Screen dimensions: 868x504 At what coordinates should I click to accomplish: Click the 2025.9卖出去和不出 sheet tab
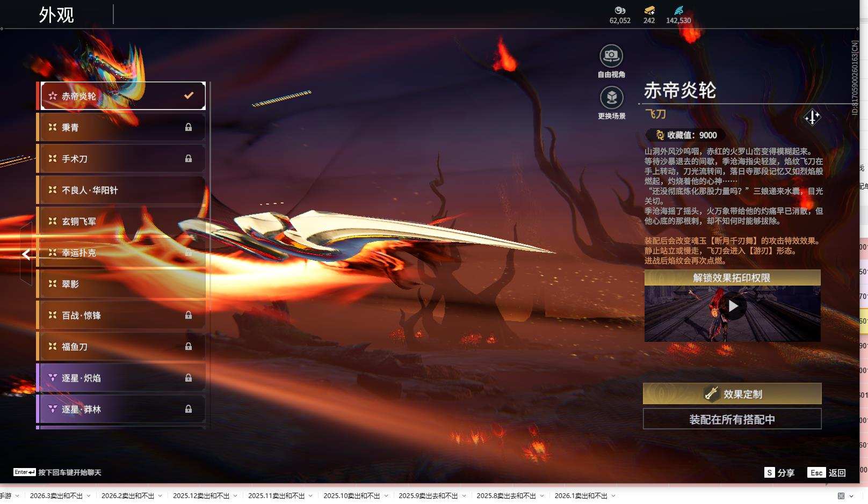click(x=428, y=496)
